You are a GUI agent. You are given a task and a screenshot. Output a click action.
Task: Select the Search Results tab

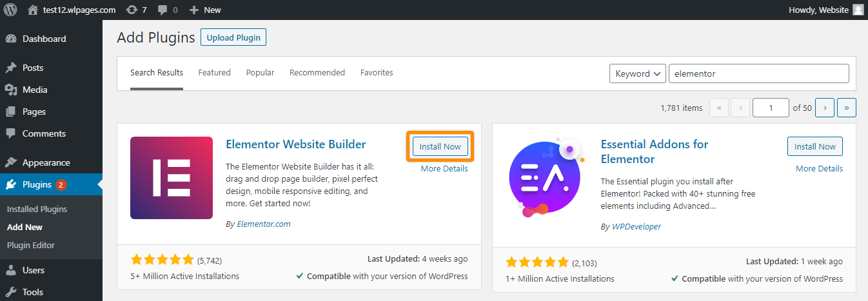pos(157,73)
